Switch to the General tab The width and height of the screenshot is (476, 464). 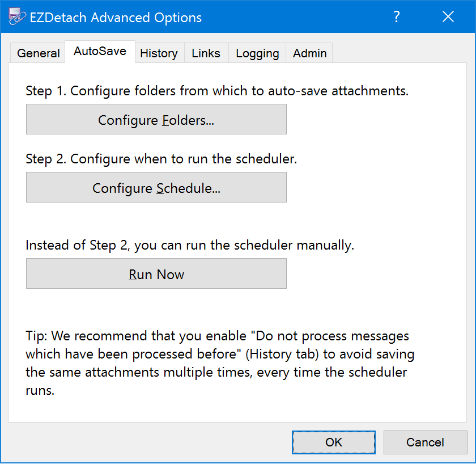(38, 53)
